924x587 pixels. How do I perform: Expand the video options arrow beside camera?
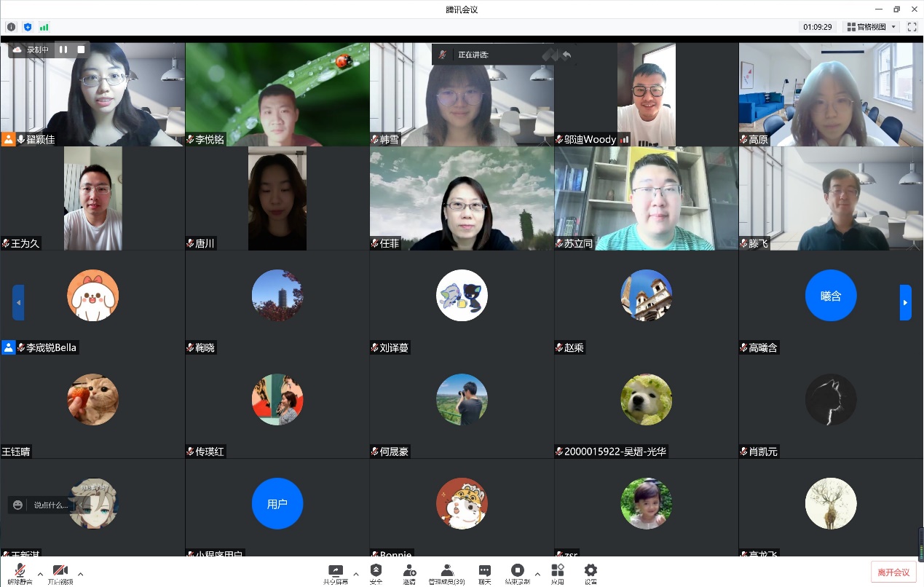(80, 574)
